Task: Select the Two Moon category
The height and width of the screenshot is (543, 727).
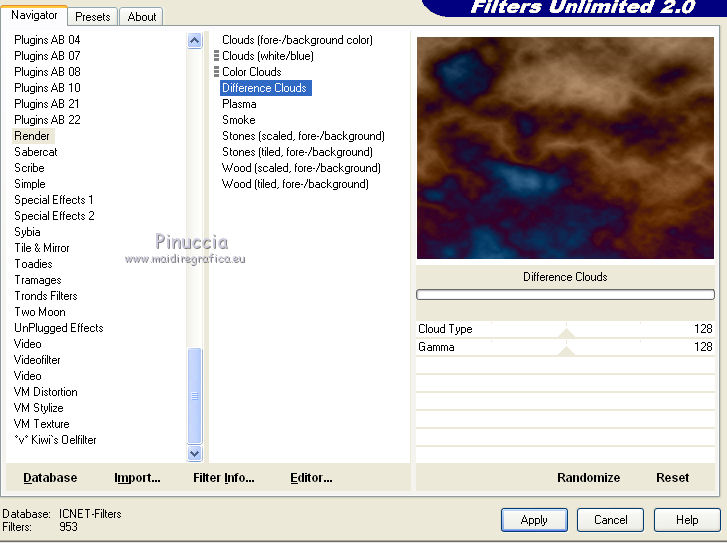Action: tap(40, 312)
